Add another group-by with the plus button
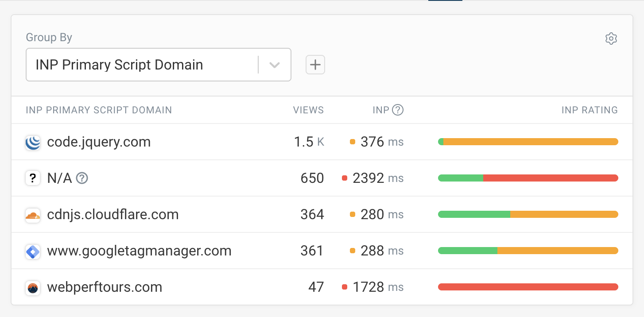This screenshot has width=644, height=317. coord(315,65)
